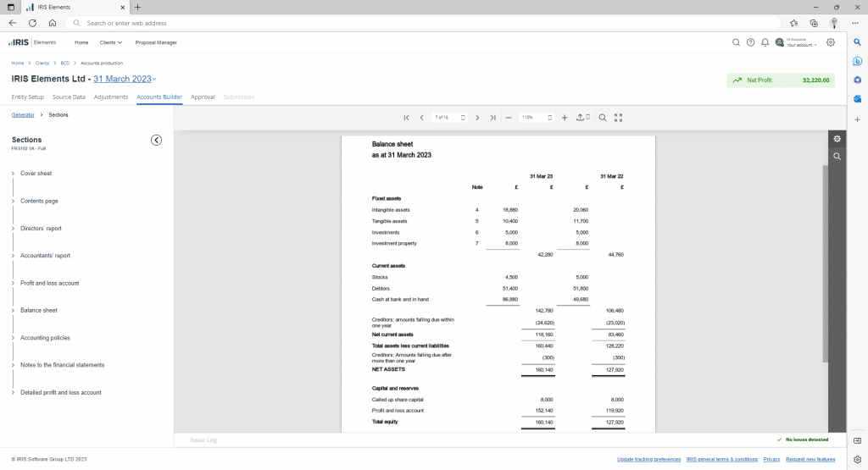Open the page number dropdown showing 7 of 16
868x470 pixels.
449,118
